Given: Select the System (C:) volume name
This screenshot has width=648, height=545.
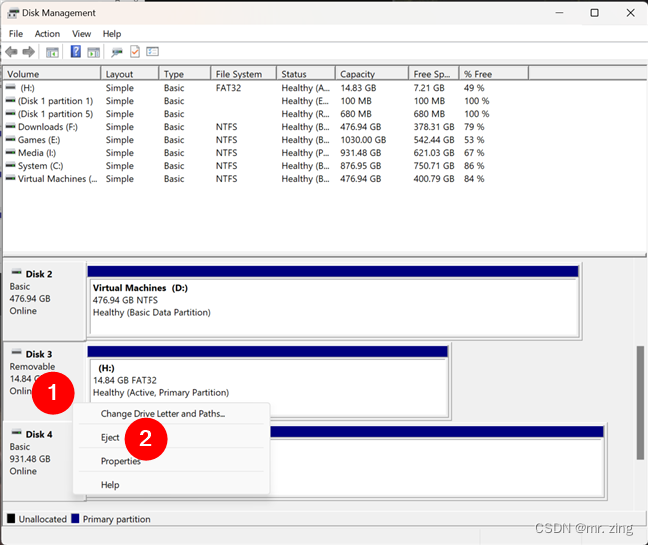Looking at the screenshot, I should 40,166.
